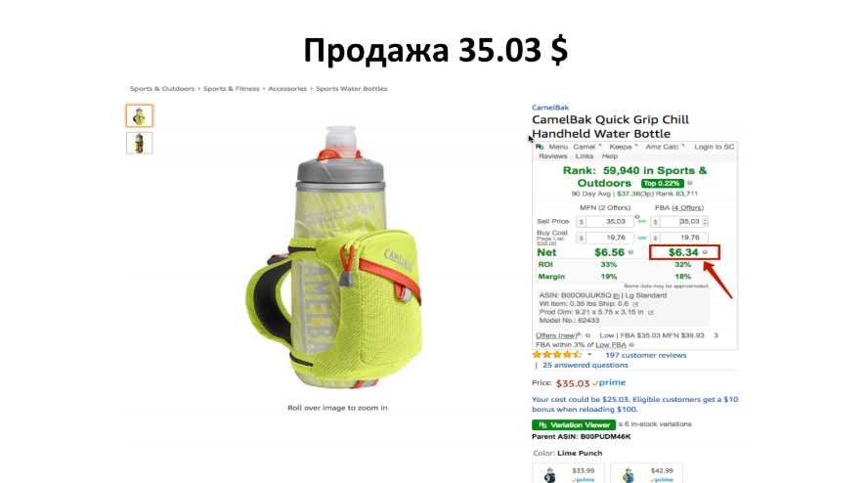The height and width of the screenshot is (483, 868).
Task: Open the Keepa dropdown menu
Action: (x=624, y=147)
